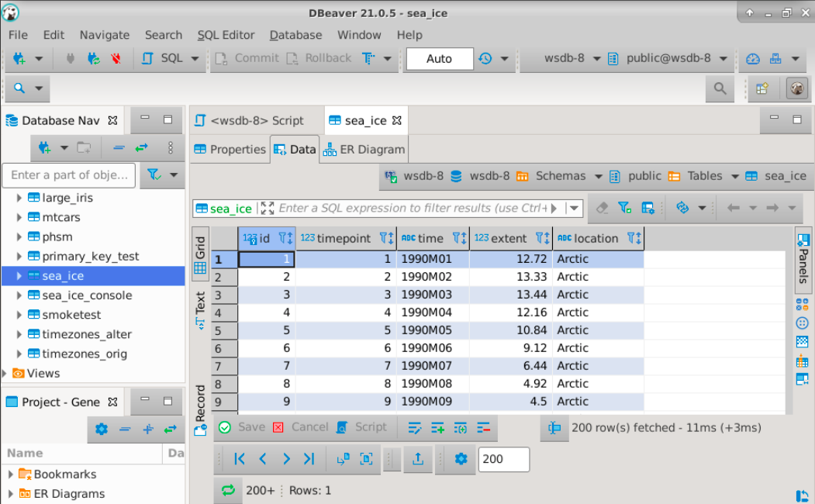Click the Project panel settings gear icon

click(x=102, y=430)
